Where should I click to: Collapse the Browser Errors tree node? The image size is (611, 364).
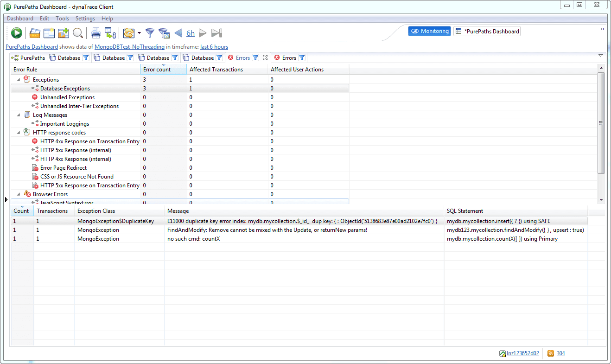[19, 194]
